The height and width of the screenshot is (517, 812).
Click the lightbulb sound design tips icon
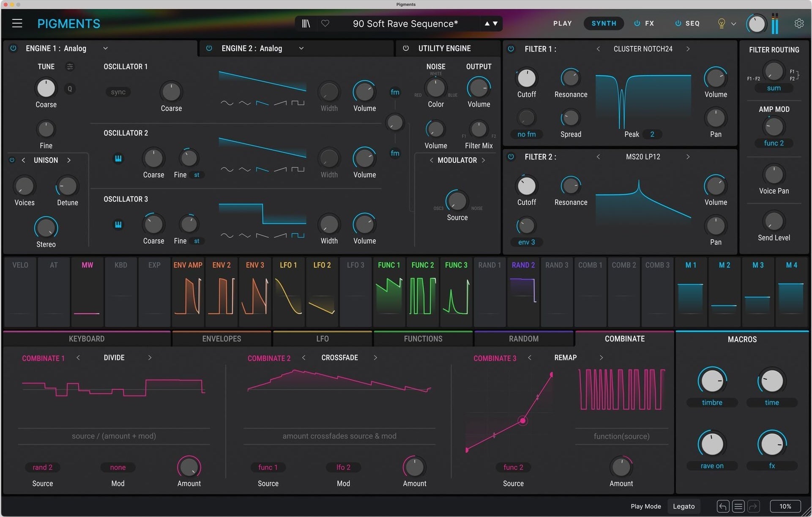click(722, 24)
